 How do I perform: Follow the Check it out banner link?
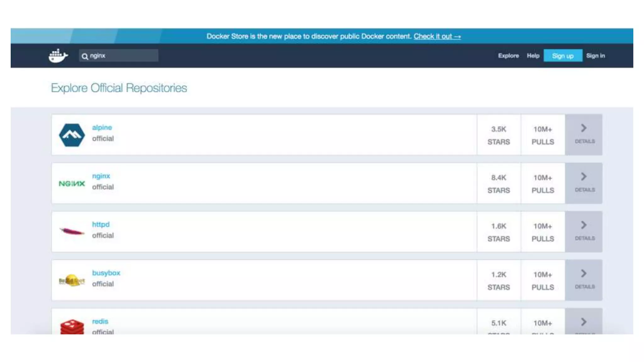[437, 36]
